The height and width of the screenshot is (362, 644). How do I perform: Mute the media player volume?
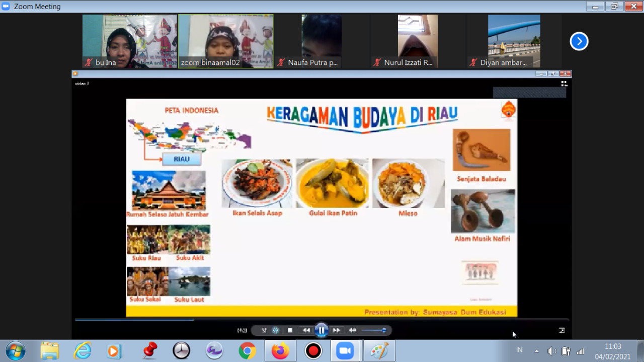coord(353,330)
